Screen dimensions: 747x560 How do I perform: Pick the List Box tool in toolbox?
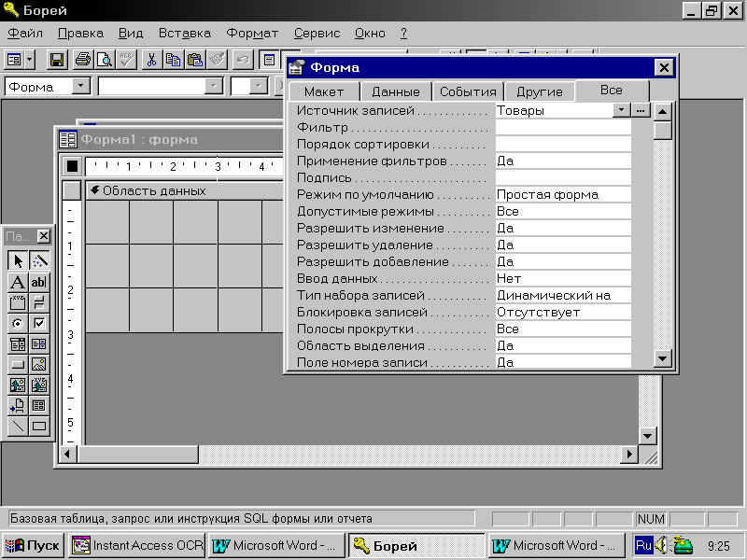click(x=39, y=344)
